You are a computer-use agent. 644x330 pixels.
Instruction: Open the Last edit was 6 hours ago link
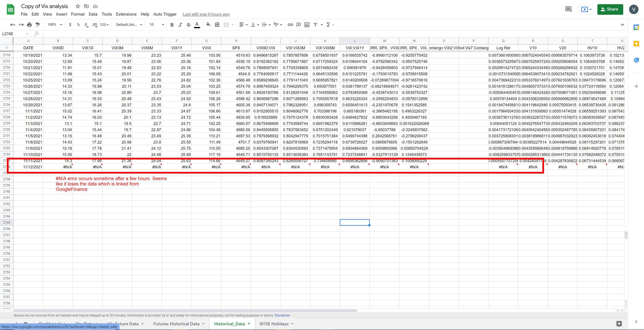click(x=206, y=14)
